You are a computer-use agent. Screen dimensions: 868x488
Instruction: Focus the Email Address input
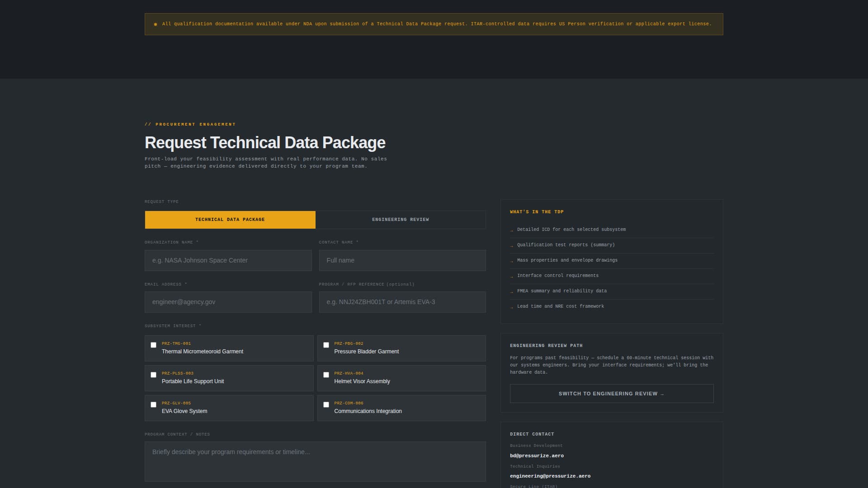pyautogui.click(x=228, y=302)
